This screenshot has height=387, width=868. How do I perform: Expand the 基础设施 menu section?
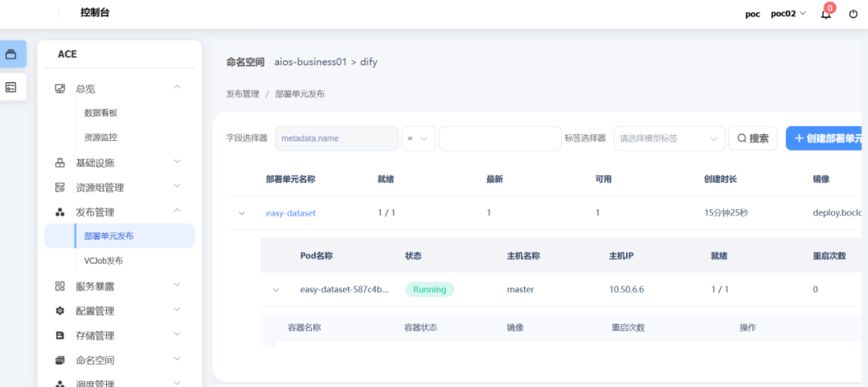[177, 162]
